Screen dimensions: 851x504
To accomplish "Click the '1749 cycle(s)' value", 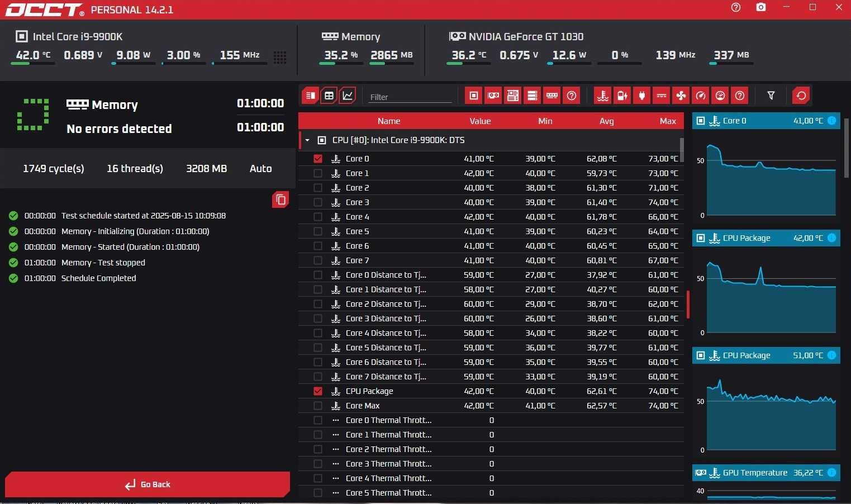I will tap(54, 169).
